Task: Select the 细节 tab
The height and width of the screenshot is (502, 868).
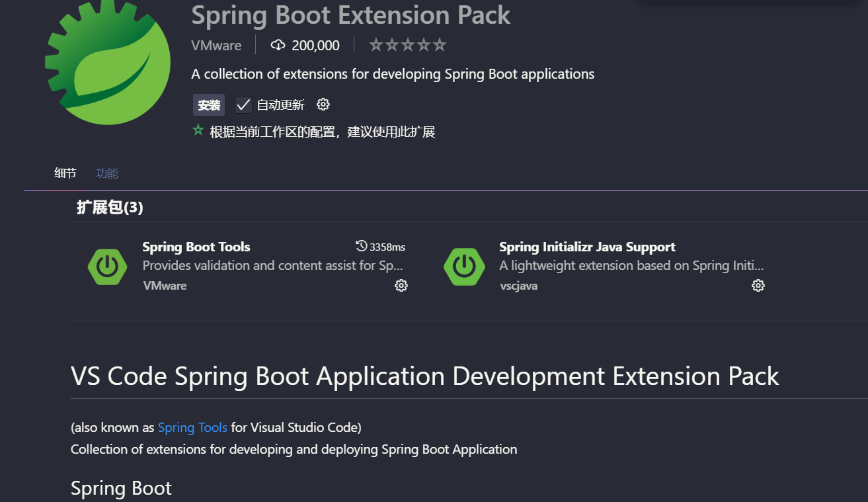Action: click(x=65, y=173)
